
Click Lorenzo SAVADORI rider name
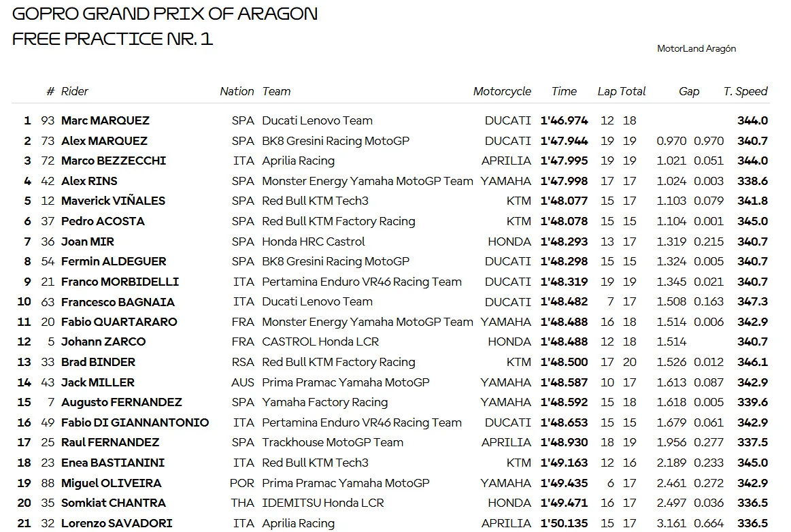[x=116, y=523]
